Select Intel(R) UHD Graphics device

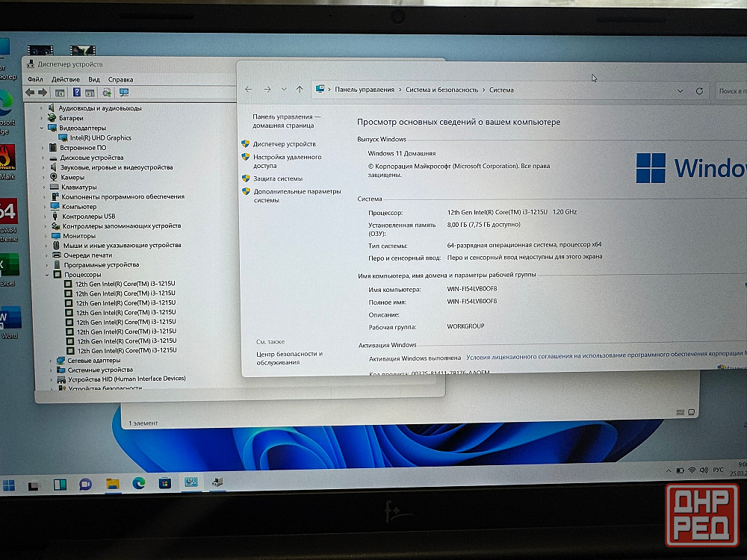click(100, 138)
